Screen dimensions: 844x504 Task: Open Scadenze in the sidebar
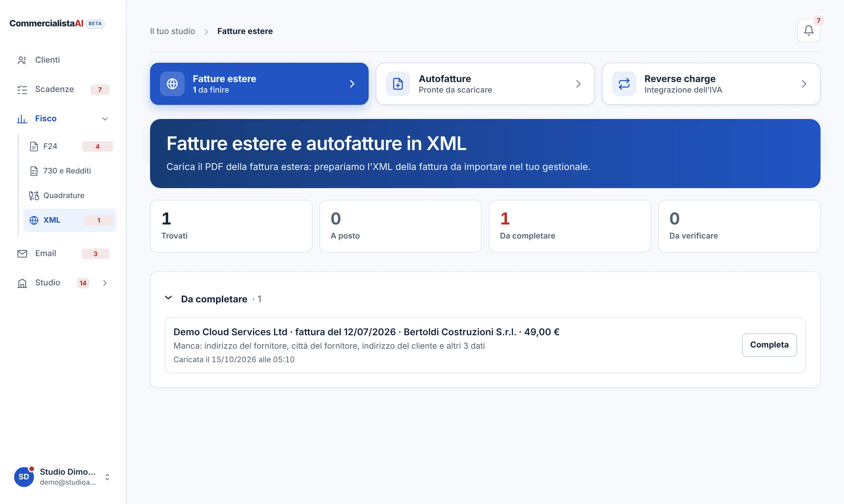coord(63,90)
